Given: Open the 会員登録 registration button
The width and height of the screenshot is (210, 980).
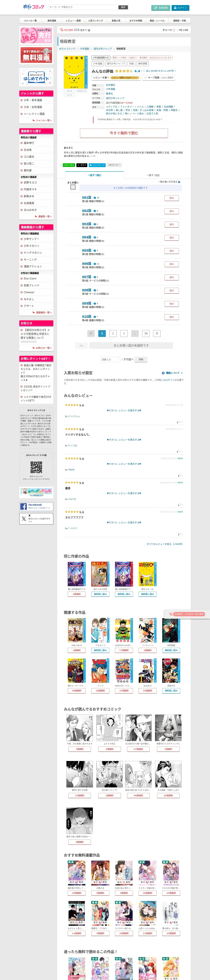Looking at the screenshot, I should point(161,8).
